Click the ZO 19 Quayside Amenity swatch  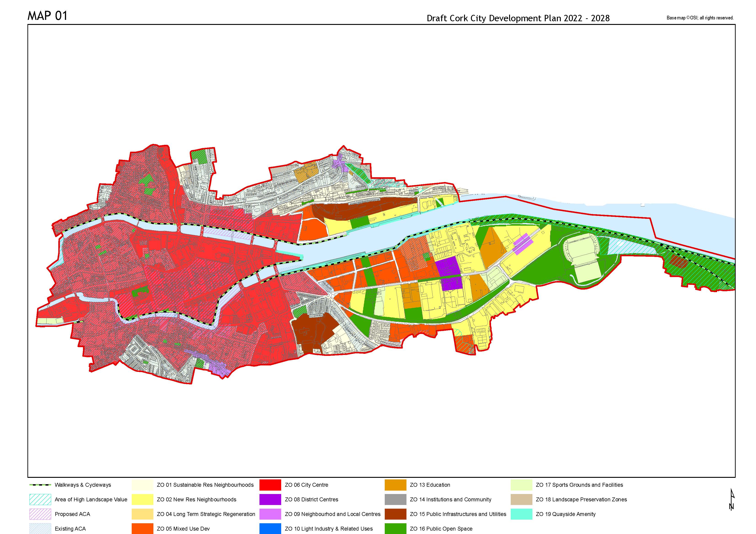(x=521, y=514)
